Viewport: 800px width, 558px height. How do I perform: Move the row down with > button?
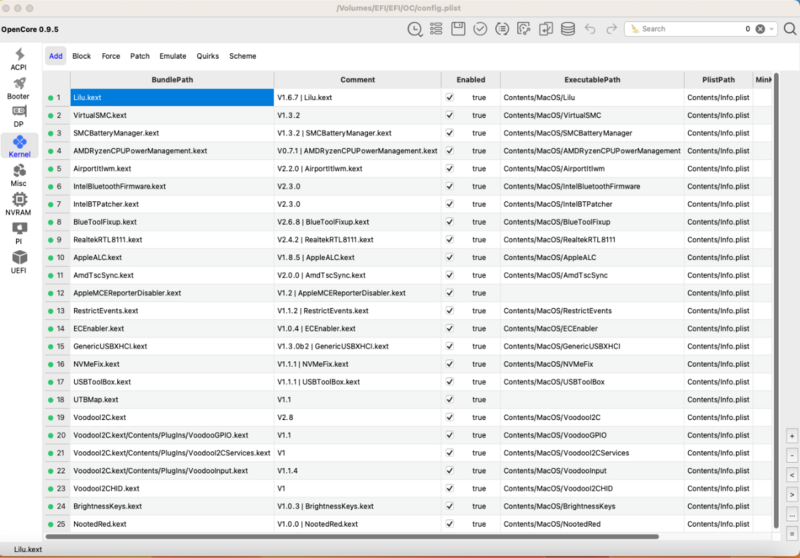coord(792,495)
